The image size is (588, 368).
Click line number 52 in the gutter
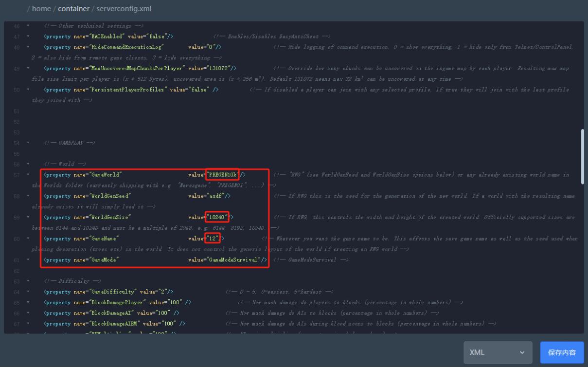17,122
